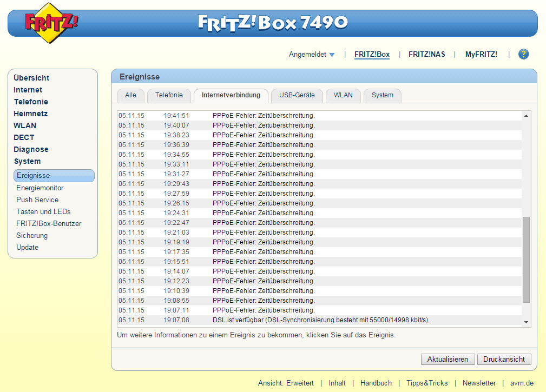Click the PPPoE-Fehler event at 19:41:51
Viewport: 546px width, 392px height.
[x=320, y=116]
